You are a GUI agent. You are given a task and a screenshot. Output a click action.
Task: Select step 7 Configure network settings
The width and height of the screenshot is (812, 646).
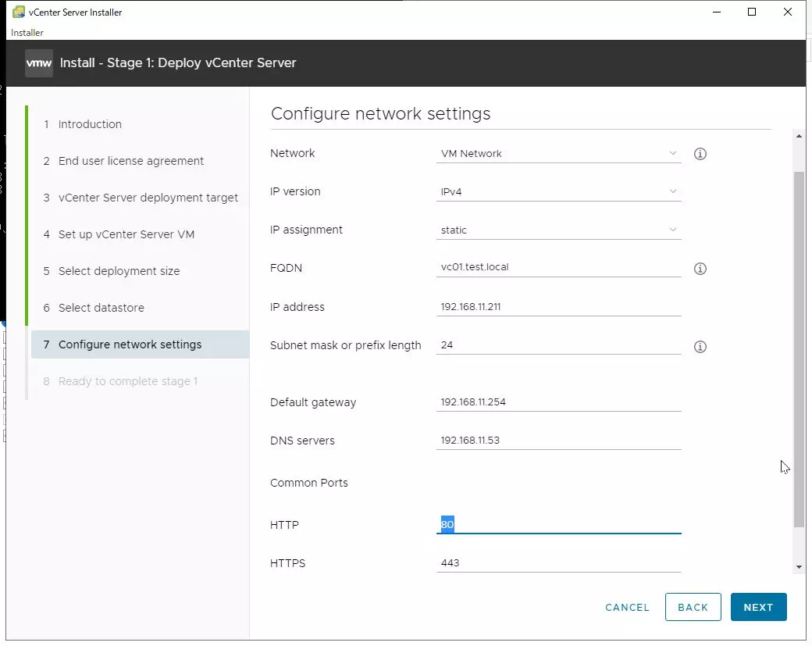(140, 344)
